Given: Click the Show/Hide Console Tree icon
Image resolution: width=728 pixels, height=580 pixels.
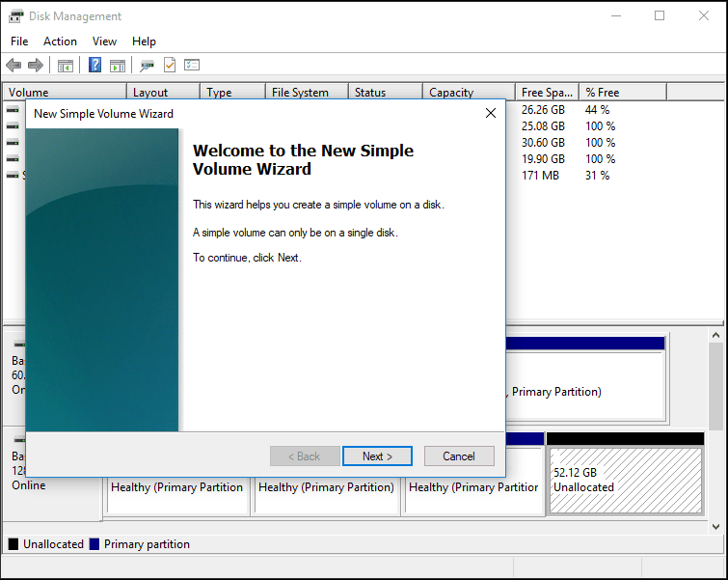Looking at the screenshot, I should pyautogui.click(x=66, y=66).
